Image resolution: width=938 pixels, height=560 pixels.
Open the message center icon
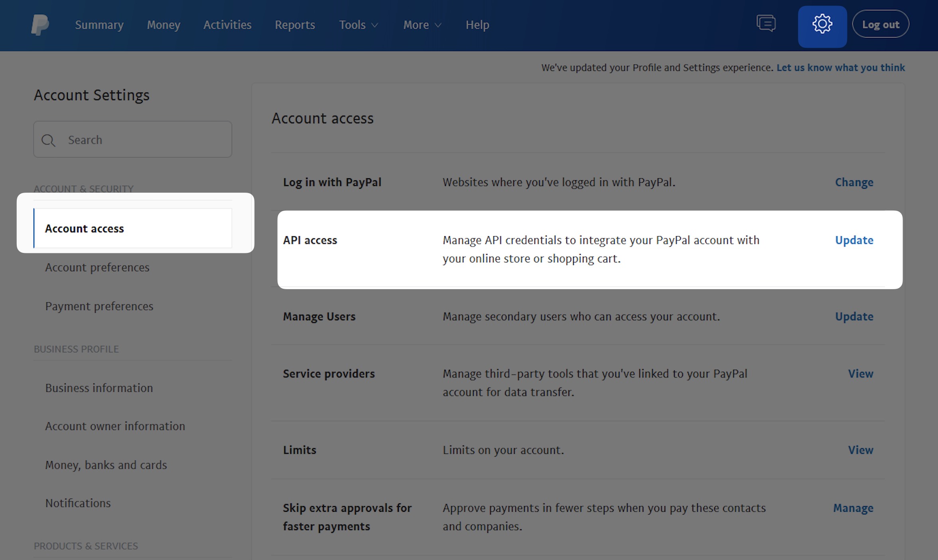766,24
